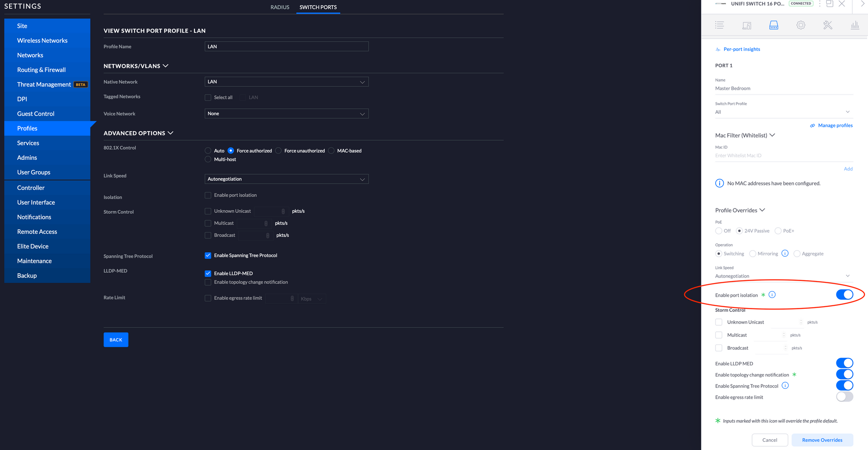The width and height of the screenshot is (868, 450).
Task: Click the Remove Overrides button
Action: tap(822, 440)
